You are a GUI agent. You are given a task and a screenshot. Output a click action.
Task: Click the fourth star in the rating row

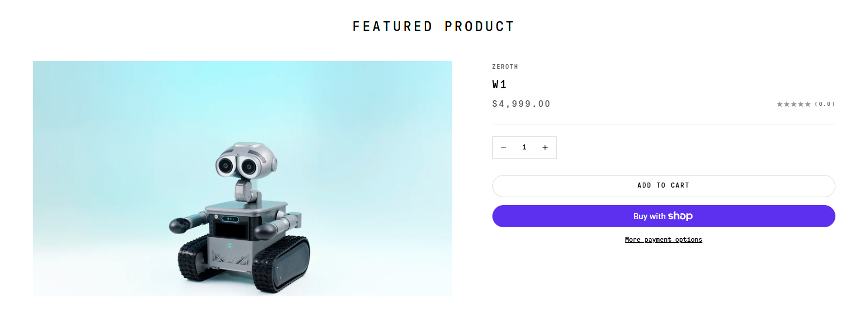[x=801, y=104]
